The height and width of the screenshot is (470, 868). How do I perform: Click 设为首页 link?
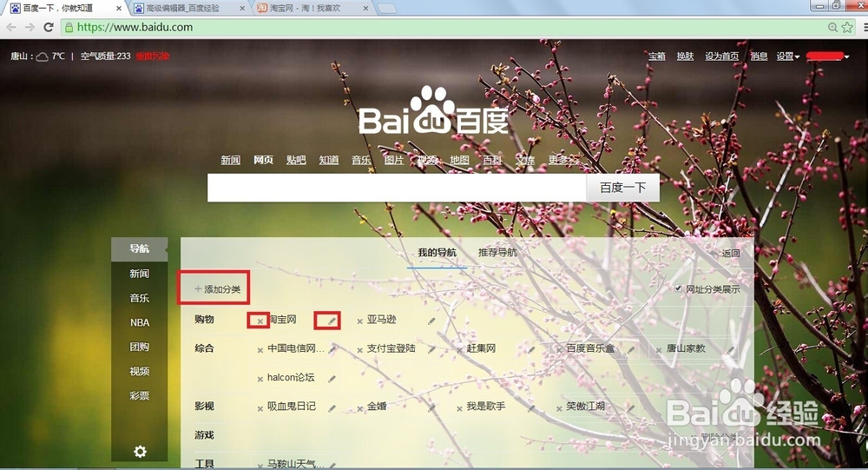[722, 56]
